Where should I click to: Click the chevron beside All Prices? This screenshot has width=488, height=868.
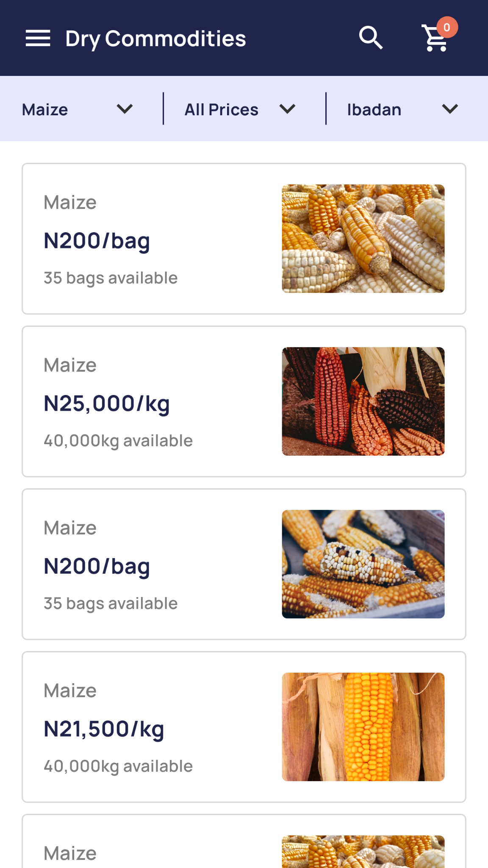pyautogui.click(x=287, y=109)
